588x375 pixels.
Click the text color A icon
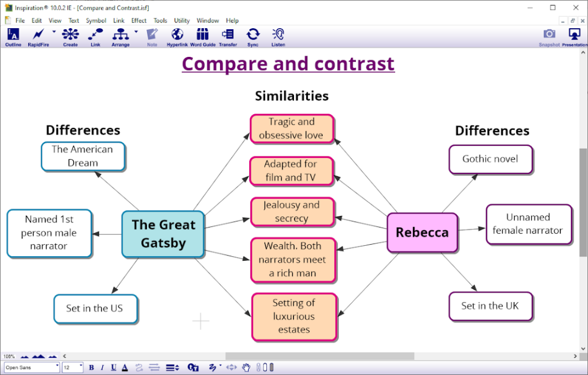(x=125, y=368)
